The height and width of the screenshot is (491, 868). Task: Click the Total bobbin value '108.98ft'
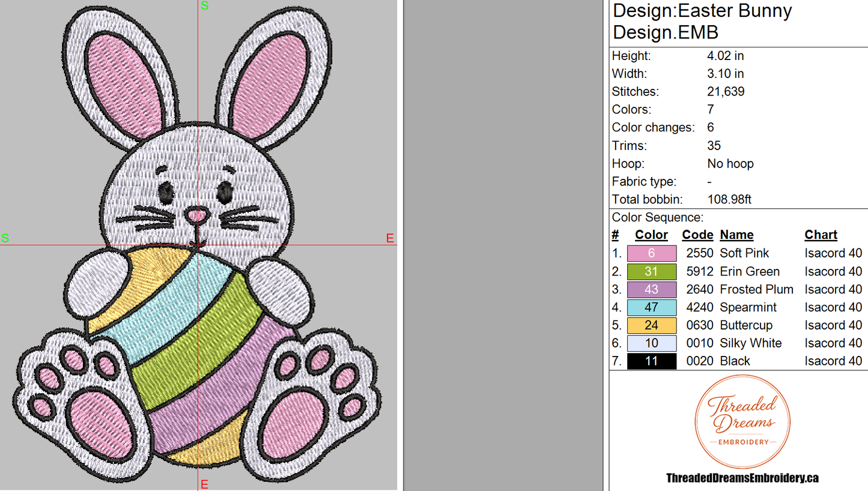click(729, 200)
